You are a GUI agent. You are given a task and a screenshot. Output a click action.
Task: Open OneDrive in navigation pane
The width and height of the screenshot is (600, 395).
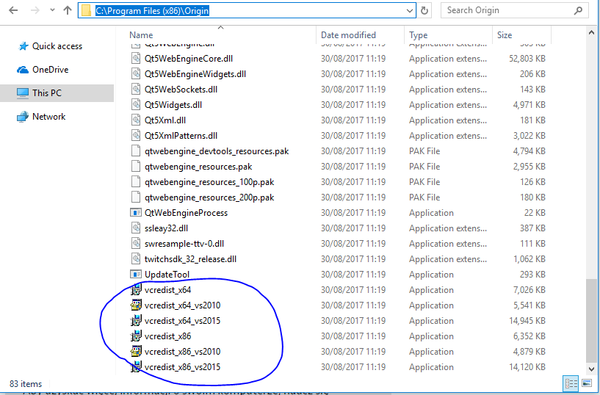tap(43, 70)
